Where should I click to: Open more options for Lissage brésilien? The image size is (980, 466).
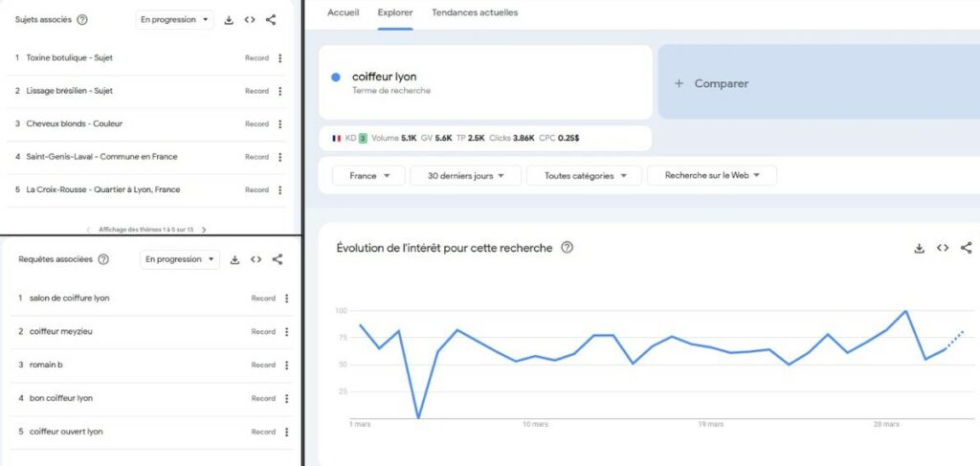click(x=280, y=91)
